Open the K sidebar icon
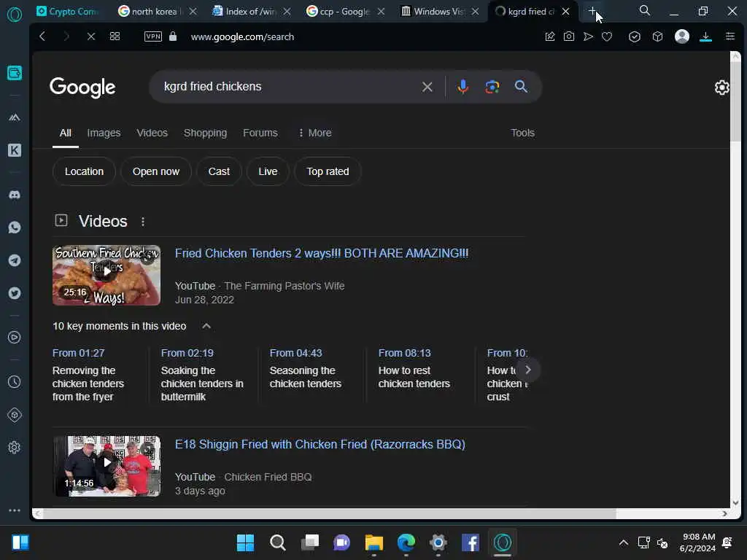Image resolution: width=747 pixels, height=560 pixels. [x=15, y=150]
